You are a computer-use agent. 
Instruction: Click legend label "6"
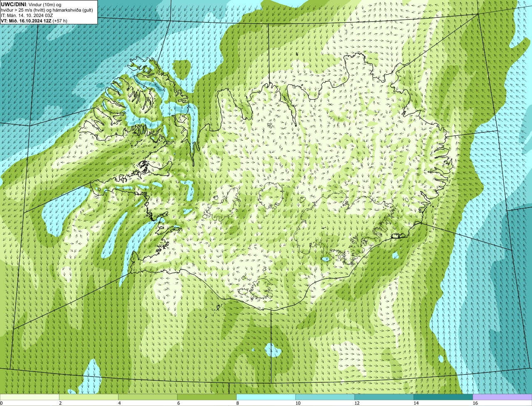(x=179, y=403)
